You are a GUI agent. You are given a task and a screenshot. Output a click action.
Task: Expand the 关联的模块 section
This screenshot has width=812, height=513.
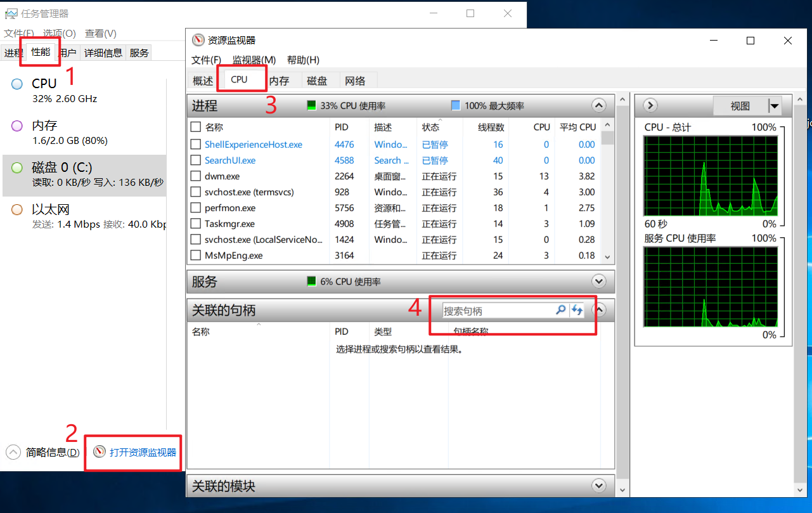tap(598, 486)
